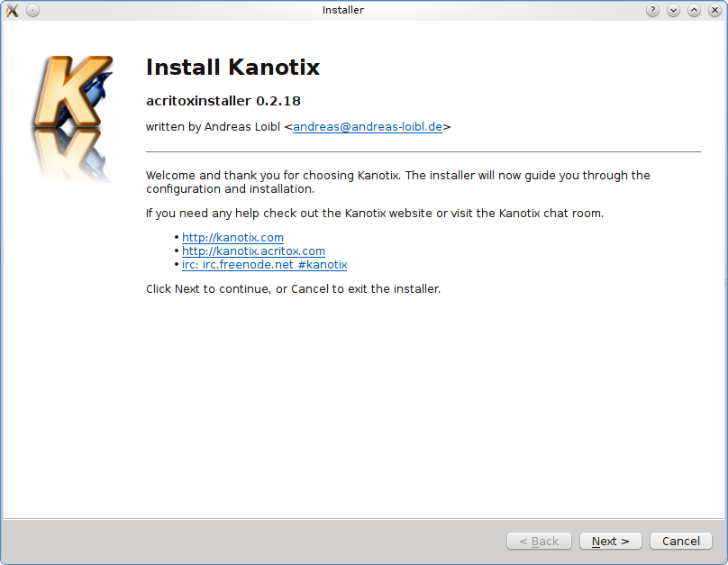Click the round on-all-desktops button in title bar
The height and width of the screenshot is (565, 728).
(x=33, y=10)
